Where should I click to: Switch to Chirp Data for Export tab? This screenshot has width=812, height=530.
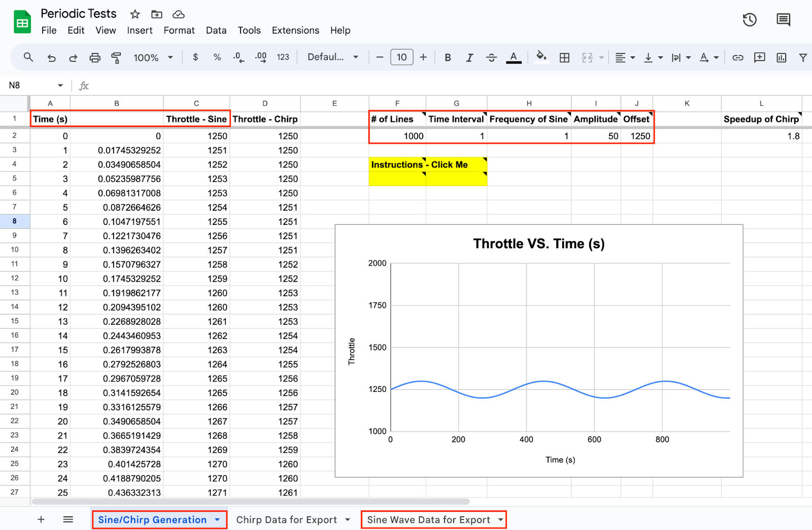(x=286, y=520)
